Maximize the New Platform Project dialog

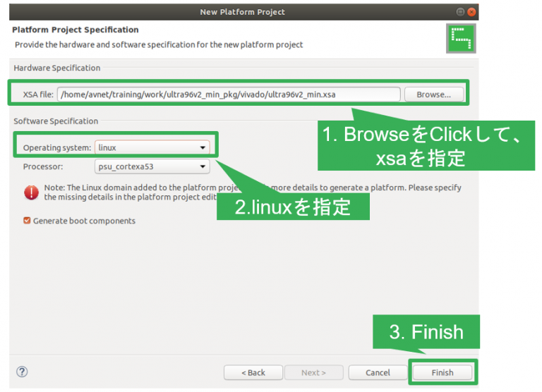460,12
